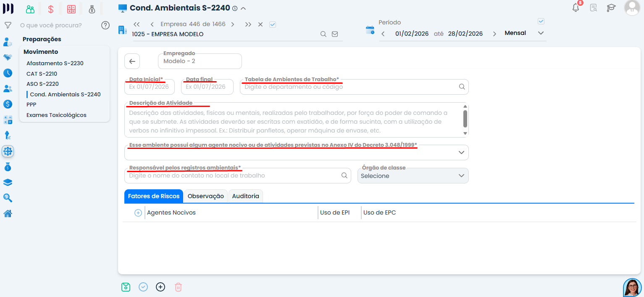644x297 pixels.
Task: Click the magnifier icon in left sidebar
Action: 8,198
